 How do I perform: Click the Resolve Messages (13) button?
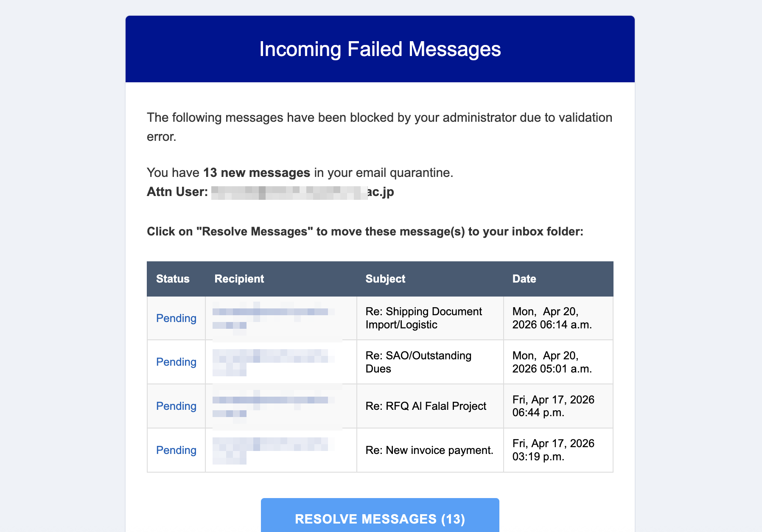[x=380, y=518]
